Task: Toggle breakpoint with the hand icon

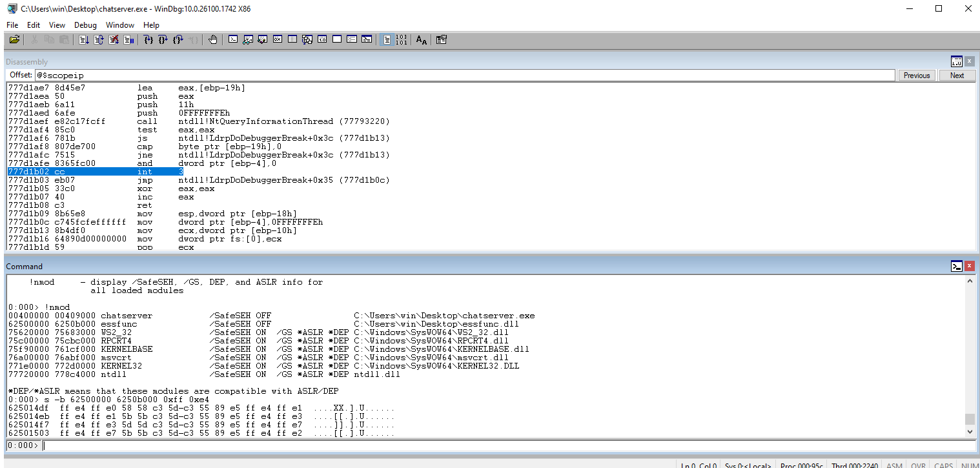Action: tap(213, 40)
